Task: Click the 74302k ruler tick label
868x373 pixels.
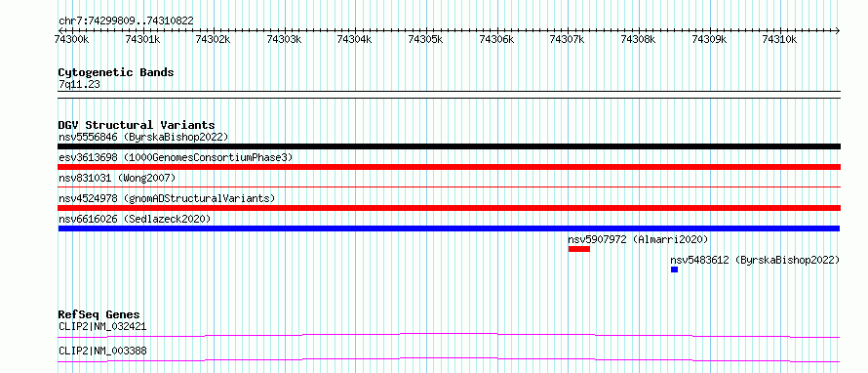Action: pos(214,39)
